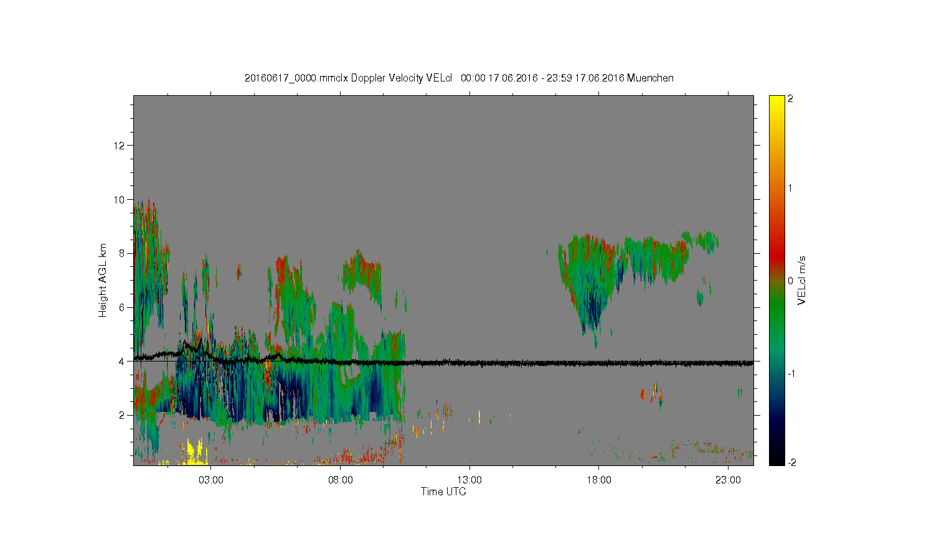Click the 'Time UTC' x-axis label
This screenshot has width=934, height=560.
click(443, 492)
